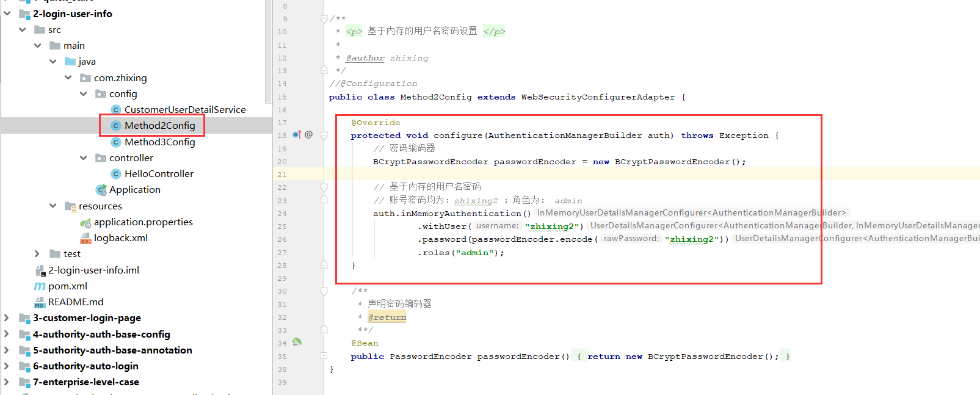
Task: Click the @Override annotation text
Action: tap(376, 123)
